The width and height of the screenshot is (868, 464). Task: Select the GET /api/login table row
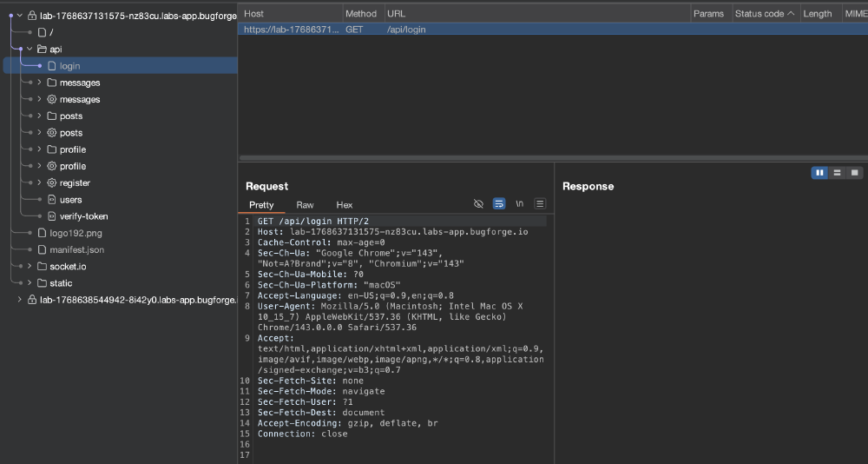[x=552, y=30]
